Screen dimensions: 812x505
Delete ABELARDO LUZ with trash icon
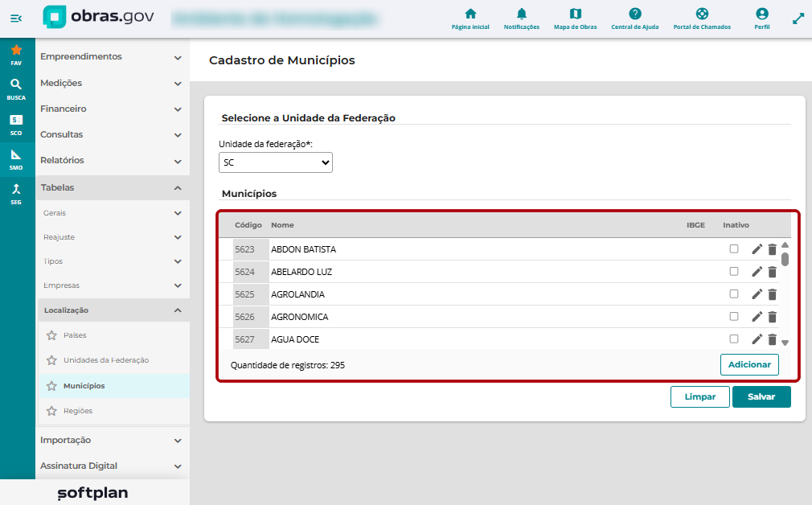click(x=772, y=272)
